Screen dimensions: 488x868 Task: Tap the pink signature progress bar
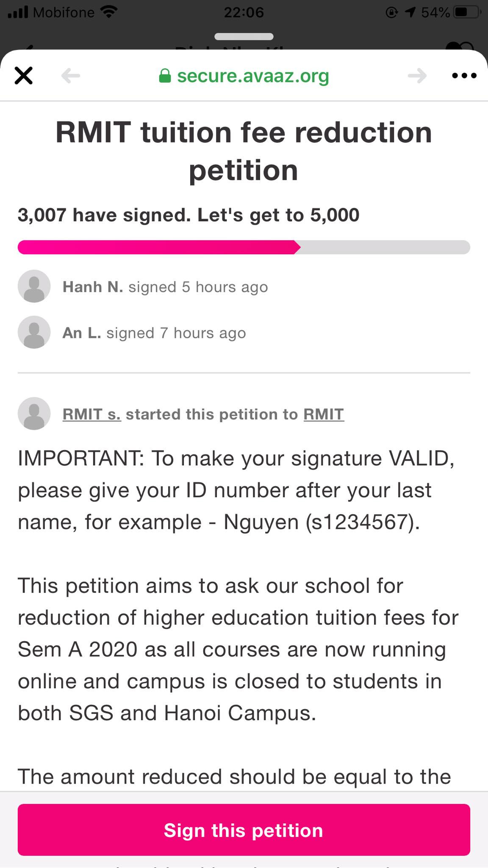coord(244,247)
